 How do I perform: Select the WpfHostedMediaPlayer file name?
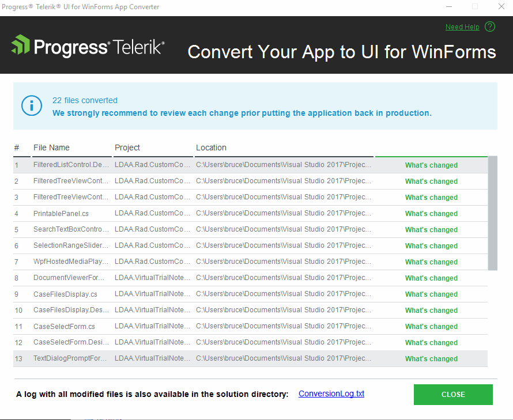71,262
